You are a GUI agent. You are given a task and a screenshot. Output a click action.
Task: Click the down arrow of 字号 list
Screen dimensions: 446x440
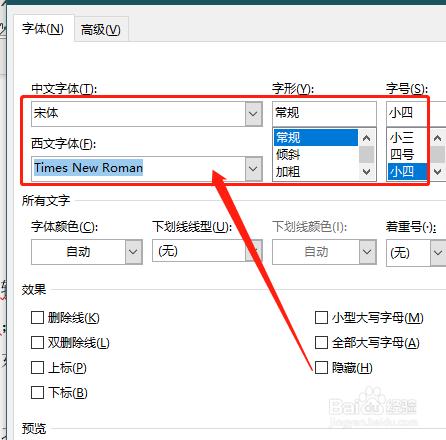pos(438,172)
